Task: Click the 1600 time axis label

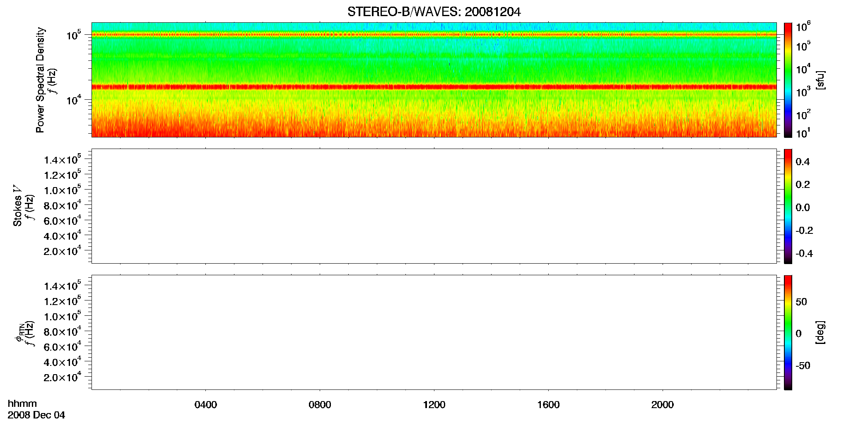Action: click(548, 405)
